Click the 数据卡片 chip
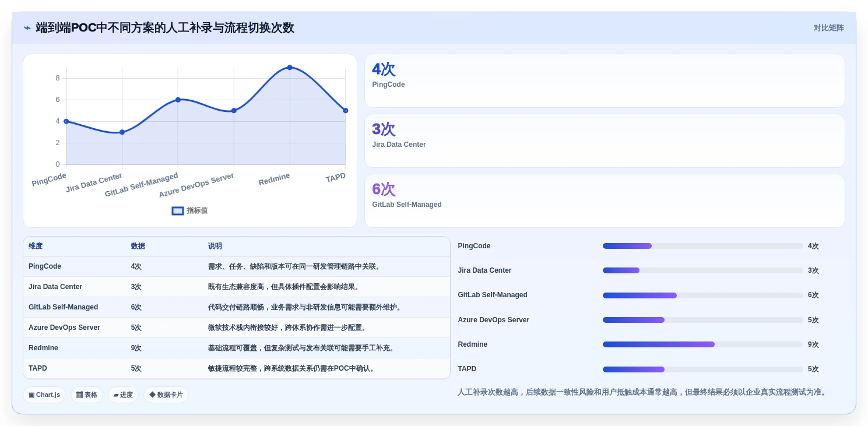 coord(166,395)
